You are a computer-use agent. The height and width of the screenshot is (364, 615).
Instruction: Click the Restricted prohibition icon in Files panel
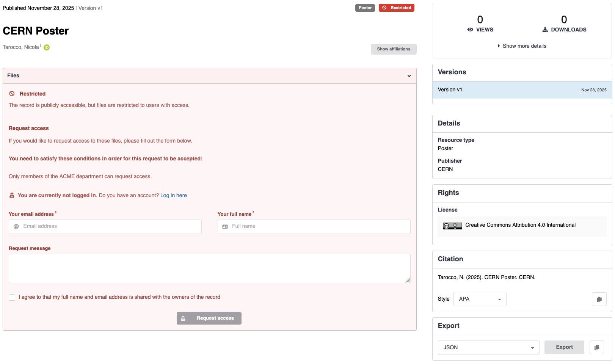tap(12, 94)
